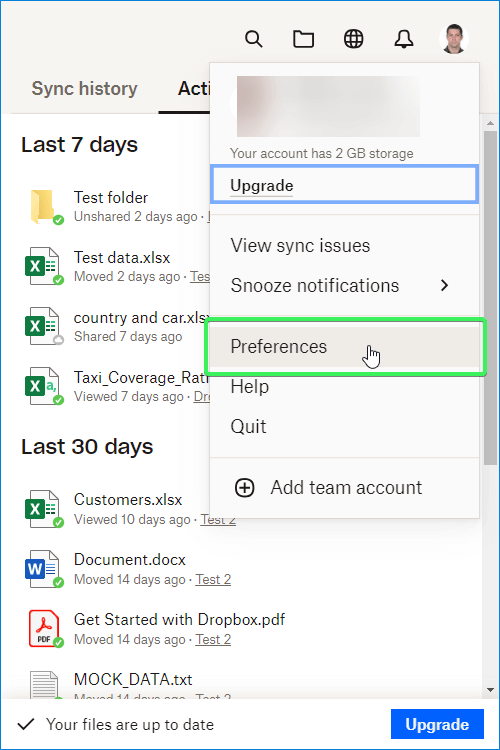Screen dimensions: 500x750
Task: Click the vertical scrollbar thumb
Action: click(490, 298)
